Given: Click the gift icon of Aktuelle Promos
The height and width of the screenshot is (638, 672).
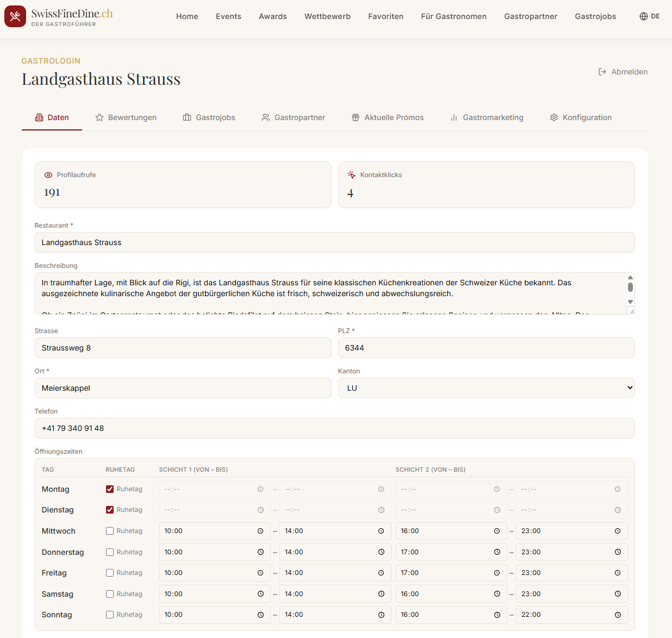Looking at the screenshot, I should pos(356,117).
